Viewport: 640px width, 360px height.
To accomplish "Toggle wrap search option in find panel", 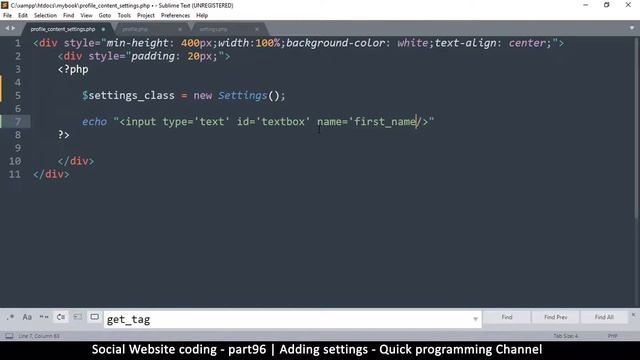I will (x=61, y=317).
